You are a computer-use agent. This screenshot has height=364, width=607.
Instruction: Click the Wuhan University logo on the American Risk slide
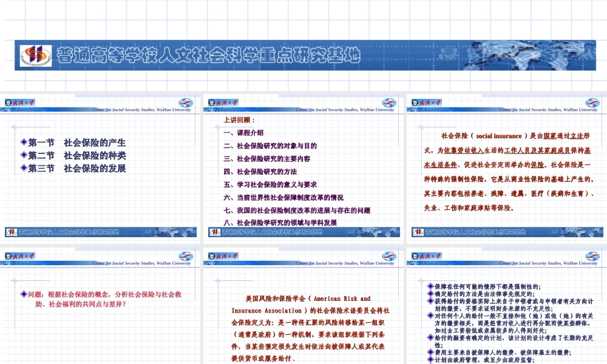coord(223,256)
